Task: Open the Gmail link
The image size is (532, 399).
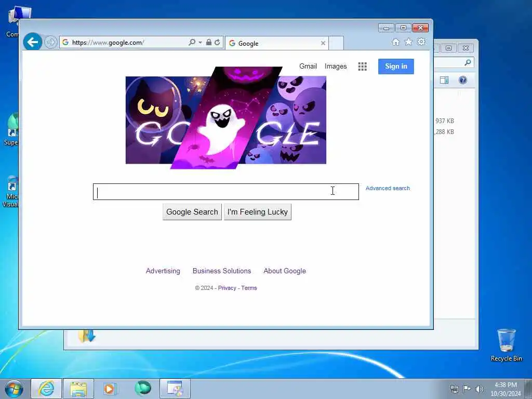Action: 308,66
